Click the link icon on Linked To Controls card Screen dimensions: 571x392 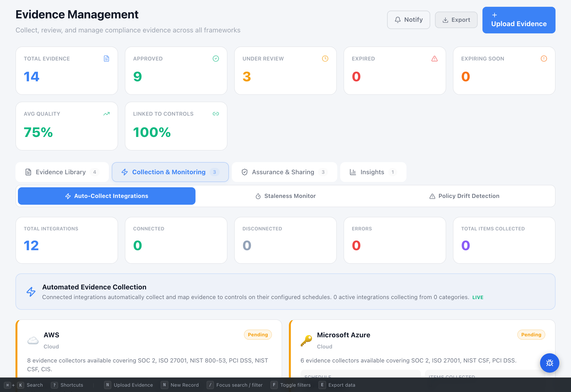click(x=216, y=113)
